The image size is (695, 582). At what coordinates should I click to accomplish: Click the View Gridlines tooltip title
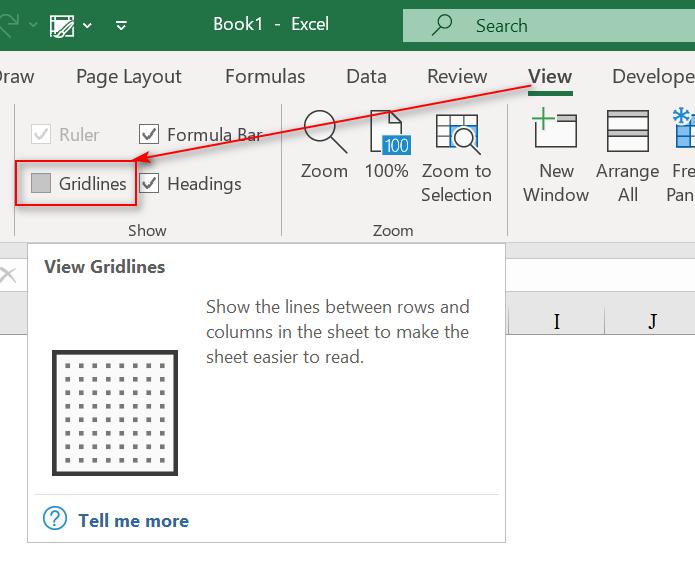coord(105,267)
